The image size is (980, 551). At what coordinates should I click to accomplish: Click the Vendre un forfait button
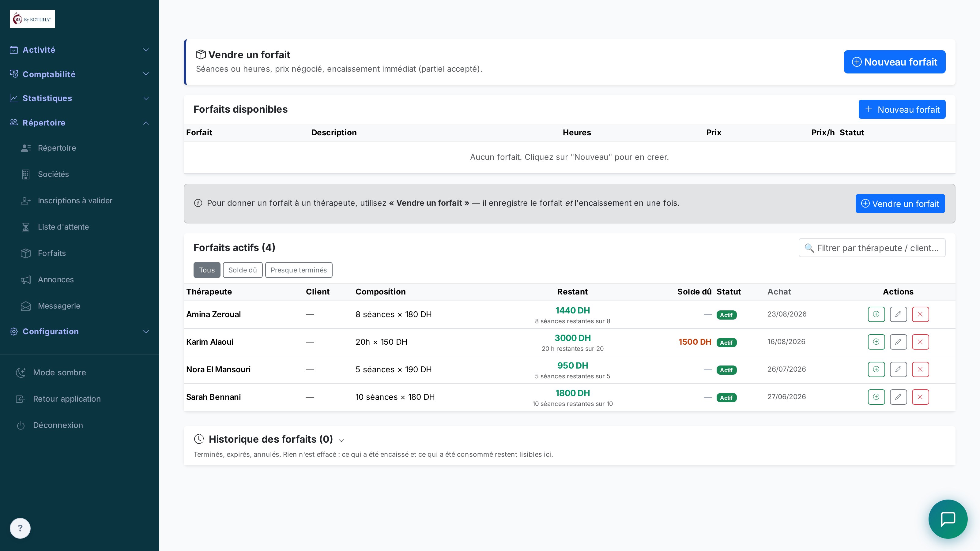(x=900, y=204)
